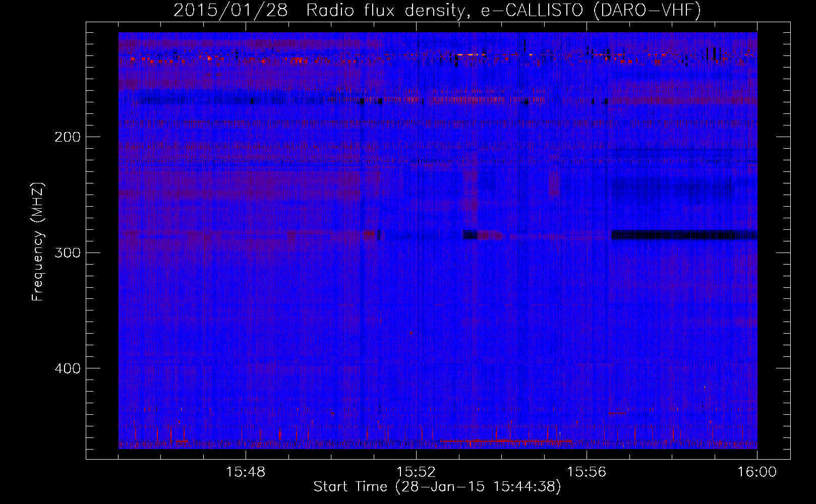Select the 'Frequency (MHZ)' axis label
The image size is (816, 504).
click(x=38, y=242)
